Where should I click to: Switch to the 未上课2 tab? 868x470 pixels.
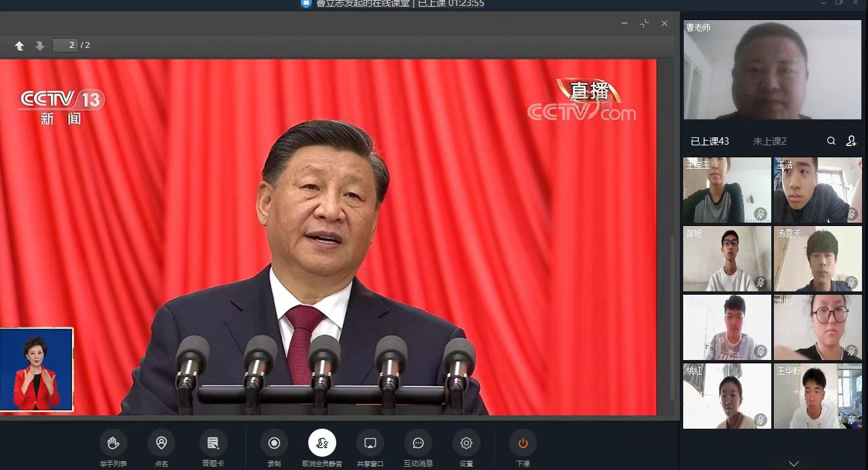pyautogui.click(x=770, y=141)
